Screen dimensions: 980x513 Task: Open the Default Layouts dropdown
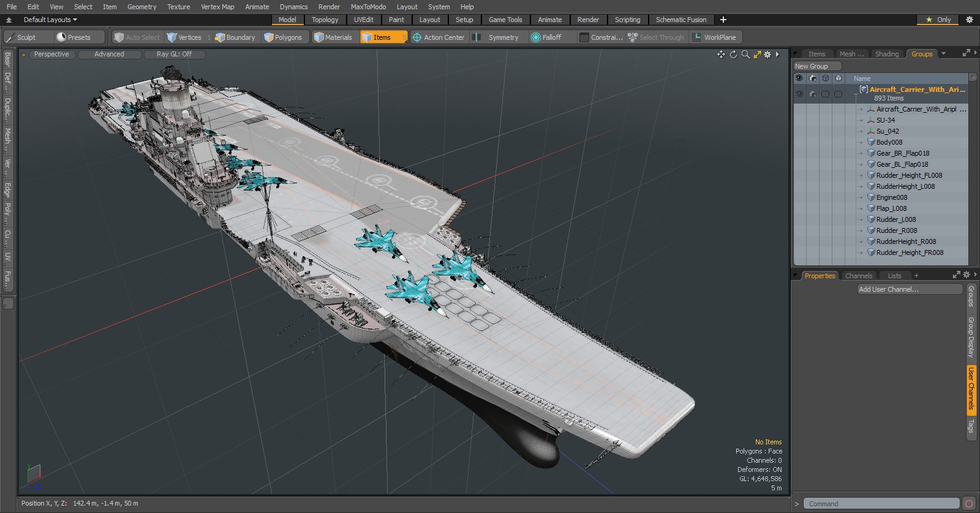(50, 20)
